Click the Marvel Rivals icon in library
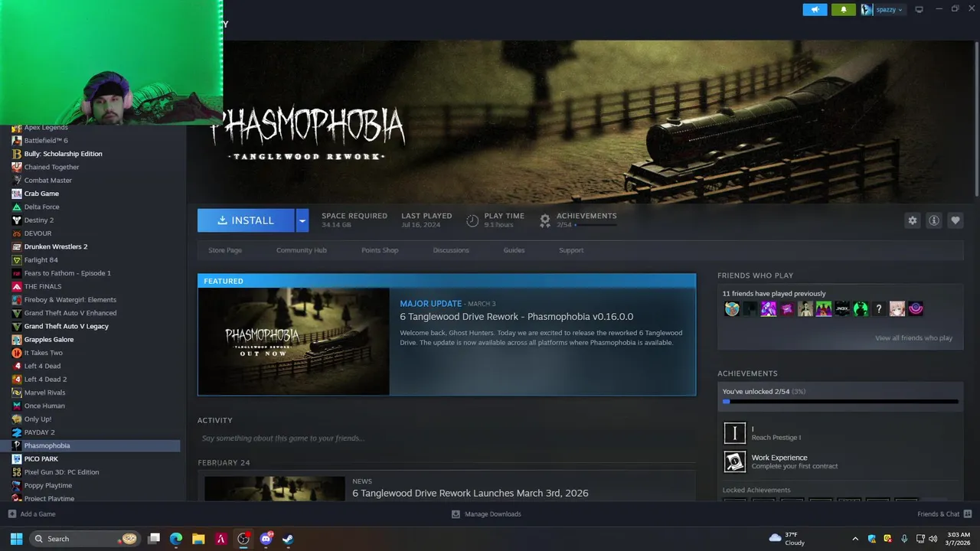Image resolution: width=980 pixels, height=551 pixels. coord(17,393)
